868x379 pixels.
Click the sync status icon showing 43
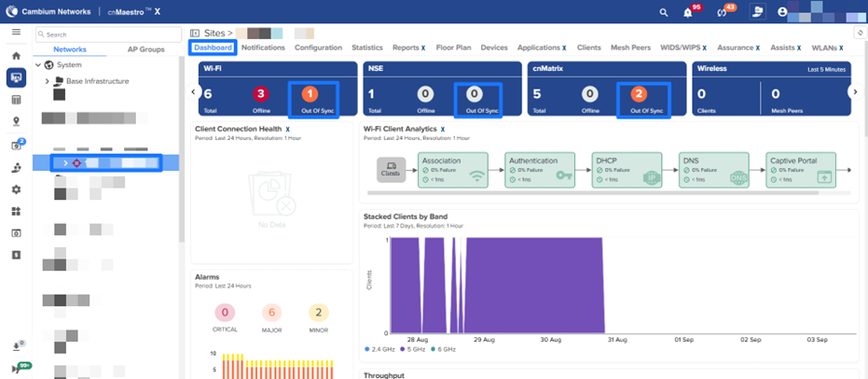[722, 12]
